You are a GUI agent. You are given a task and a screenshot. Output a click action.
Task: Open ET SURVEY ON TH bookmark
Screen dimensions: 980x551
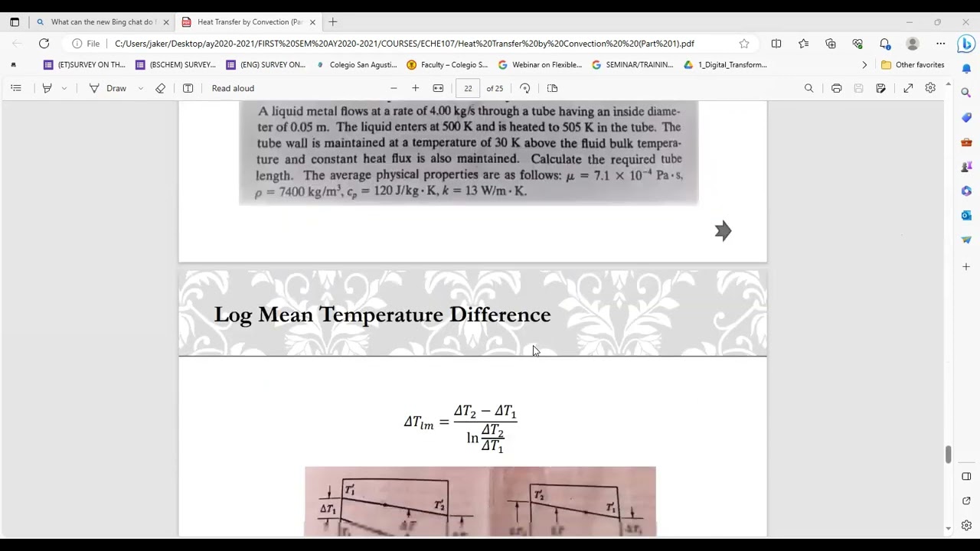tap(84, 65)
